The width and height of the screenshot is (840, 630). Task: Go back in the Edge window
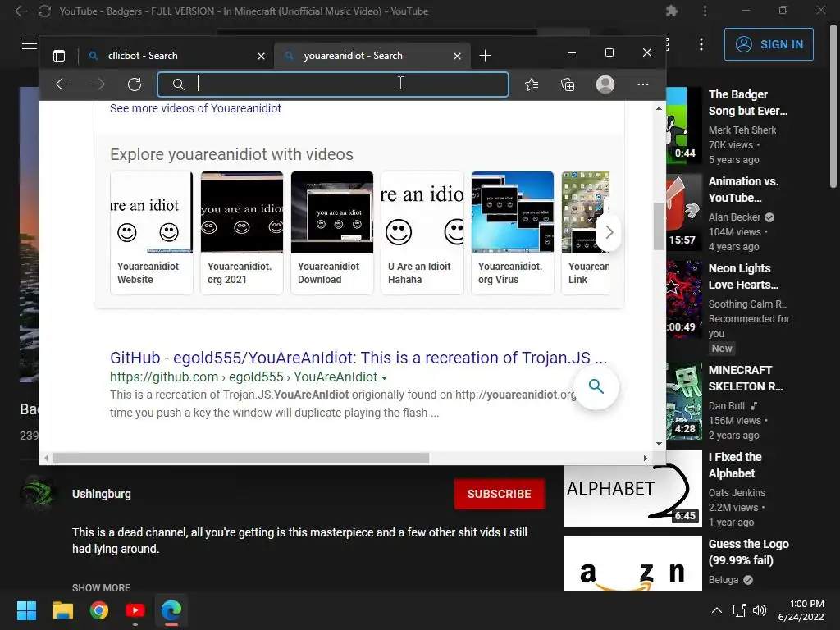click(62, 84)
